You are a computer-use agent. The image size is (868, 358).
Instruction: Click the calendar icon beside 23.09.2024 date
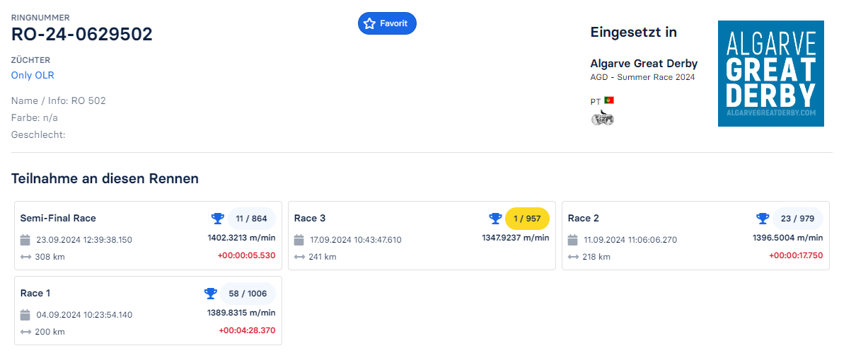tap(25, 240)
